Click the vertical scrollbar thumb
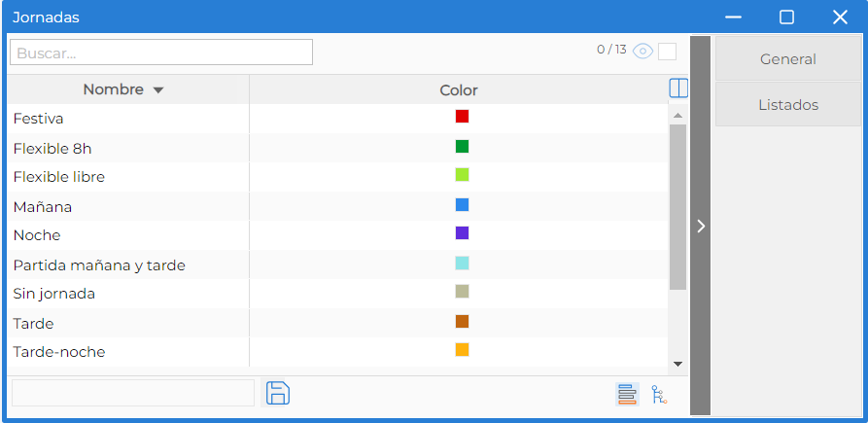The height and width of the screenshot is (423, 868). [677, 207]
